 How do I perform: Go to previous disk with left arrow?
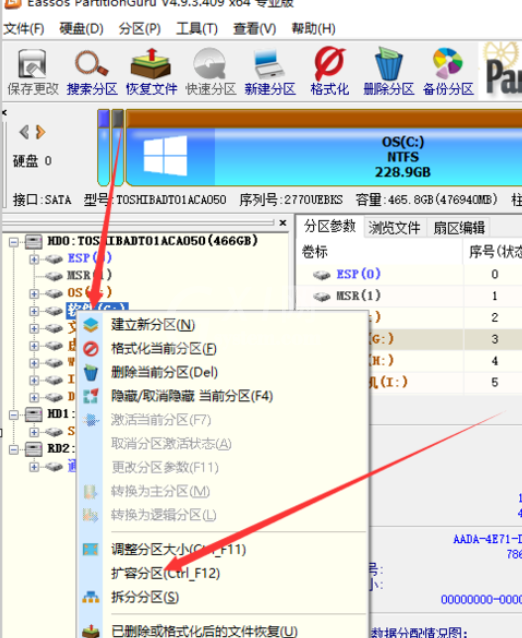click(24, 132)
